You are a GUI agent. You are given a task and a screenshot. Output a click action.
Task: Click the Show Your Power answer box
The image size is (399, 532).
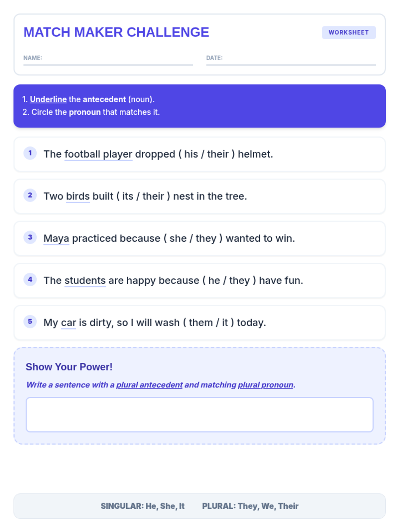(x=199, y=415)
